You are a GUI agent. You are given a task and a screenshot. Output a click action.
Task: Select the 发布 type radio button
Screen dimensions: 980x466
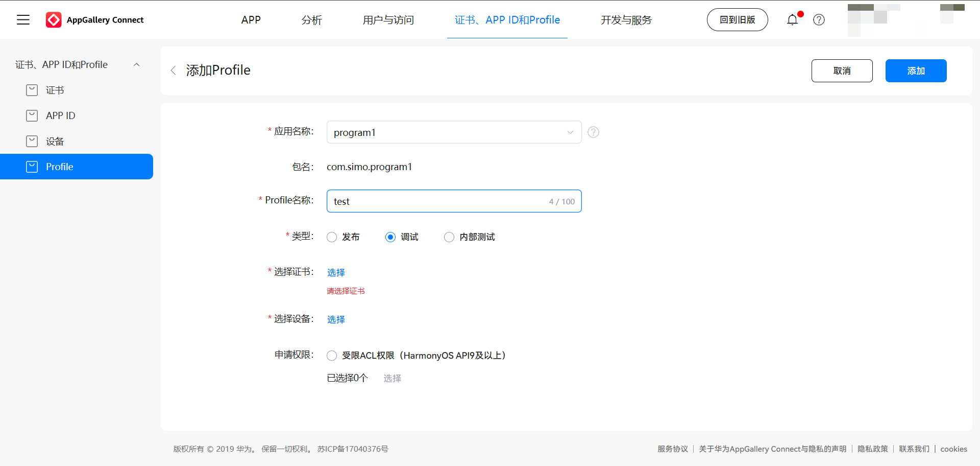pos(332,237)
